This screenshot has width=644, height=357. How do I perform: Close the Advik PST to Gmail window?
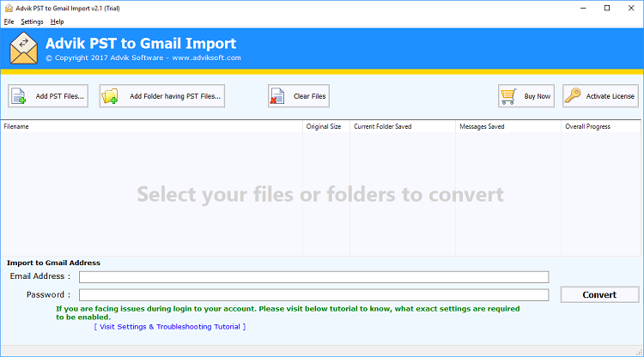point(631,9)
